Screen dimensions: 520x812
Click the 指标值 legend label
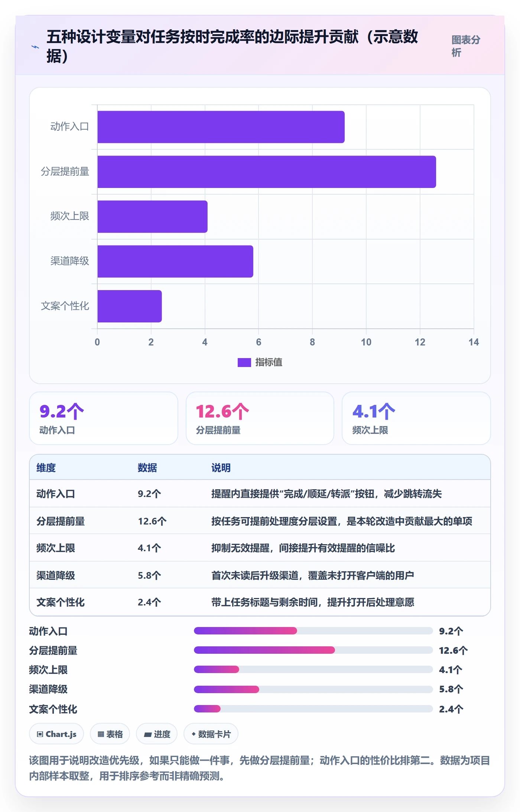coord(269,362)
